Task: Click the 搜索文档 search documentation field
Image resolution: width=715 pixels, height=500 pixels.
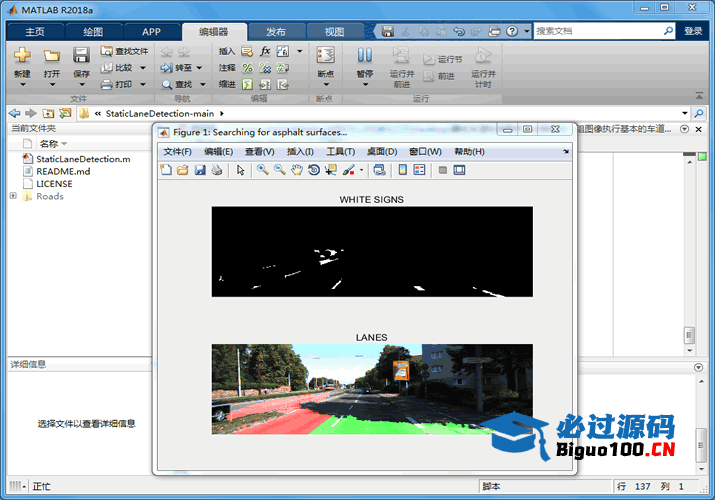Action: (x=598, y=31)
